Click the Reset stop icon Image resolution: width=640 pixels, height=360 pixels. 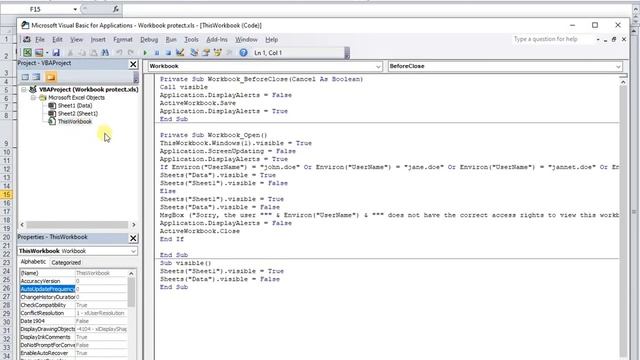click(168, 53)
